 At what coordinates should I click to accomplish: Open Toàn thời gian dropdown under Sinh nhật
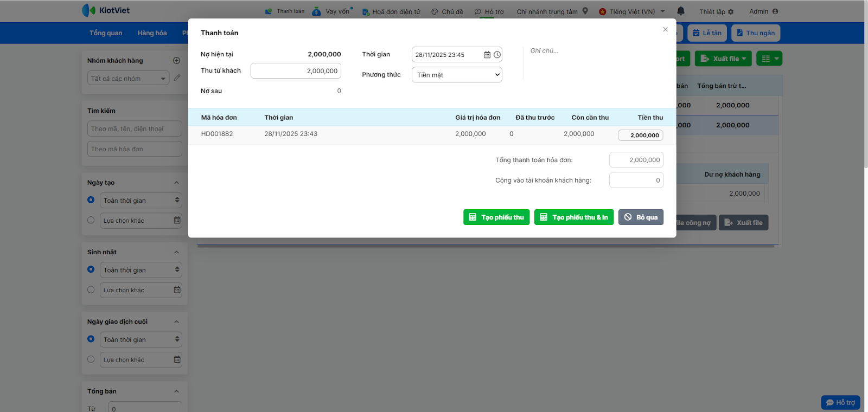[x=141, y=270]
